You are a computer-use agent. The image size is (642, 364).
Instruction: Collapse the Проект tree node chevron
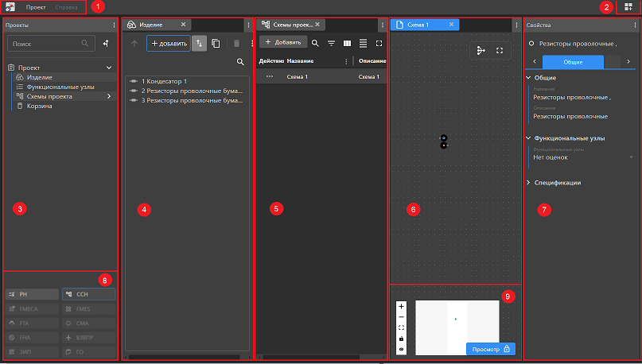pyautogui.click(x=108, y=68)
